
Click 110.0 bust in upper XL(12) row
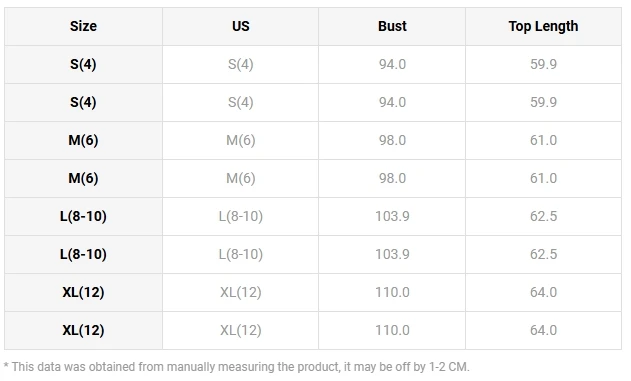pos(392,292)
